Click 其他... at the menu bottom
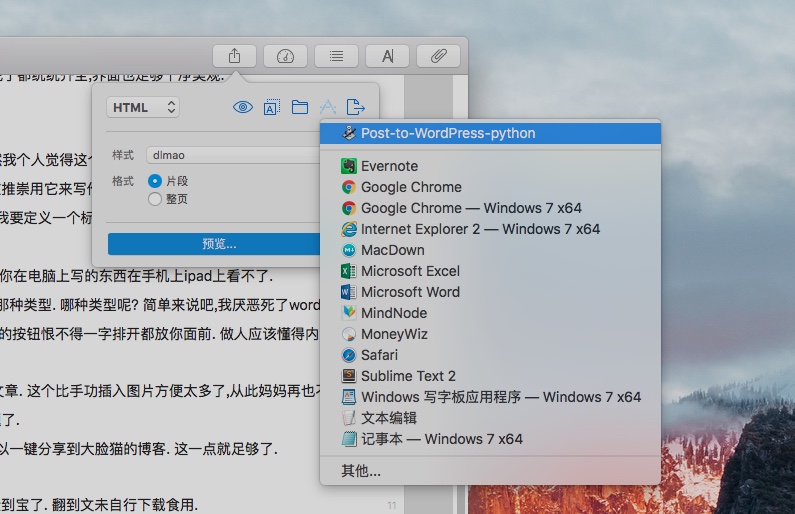The height and width of the screenshot is (514, 795). (361, 471)
